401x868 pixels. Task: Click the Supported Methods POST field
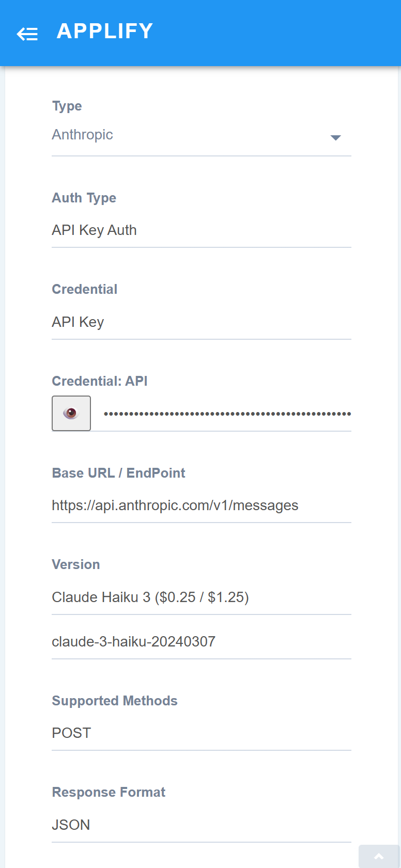click(201, 733)
